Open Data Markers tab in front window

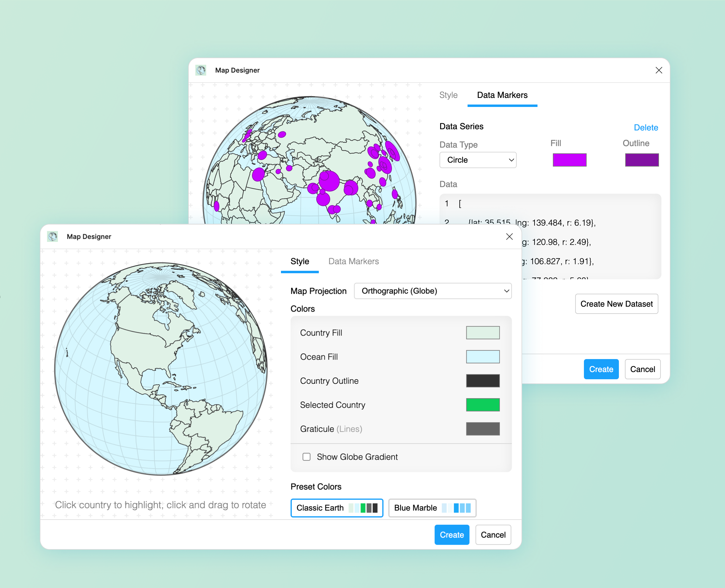pos(354,261)
